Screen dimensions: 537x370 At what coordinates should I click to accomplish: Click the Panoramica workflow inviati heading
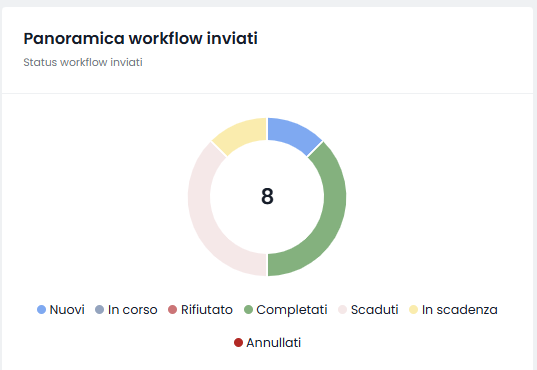click(140, 38)
